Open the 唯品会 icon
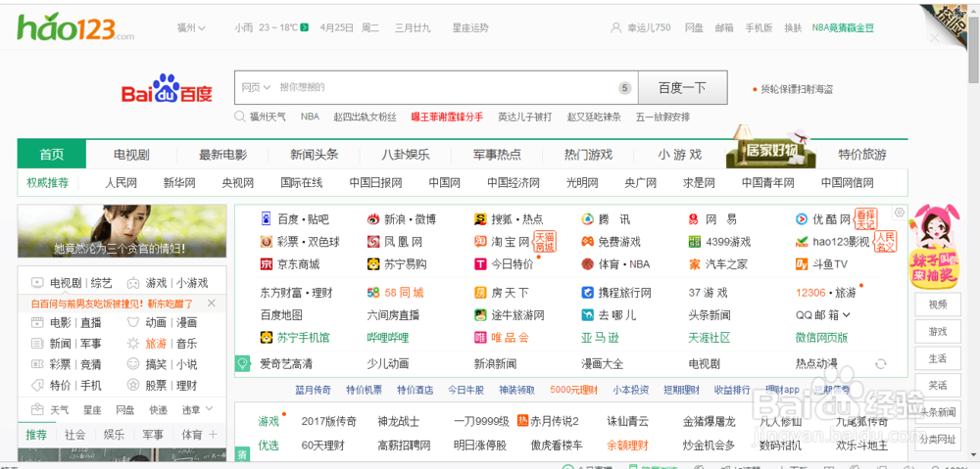 click(x=480, y=338)
